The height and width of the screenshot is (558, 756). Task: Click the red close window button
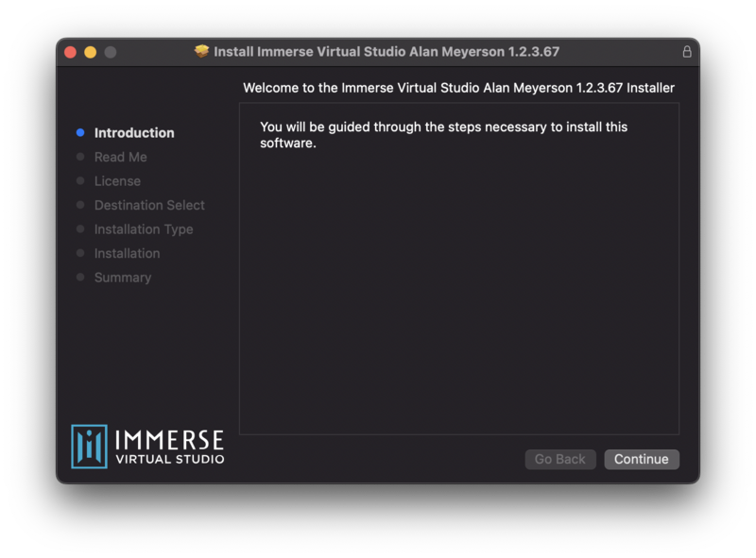point(70,52)
